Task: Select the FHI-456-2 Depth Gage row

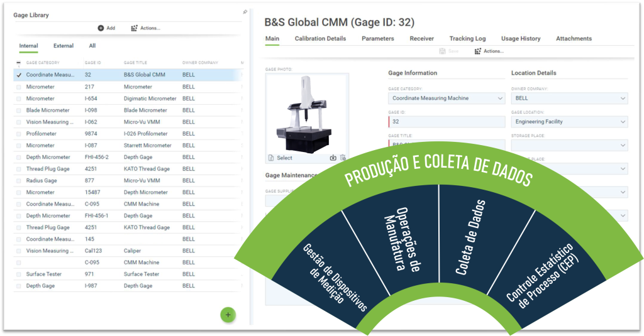Action: pyautogui.click(x=126, y=157)
